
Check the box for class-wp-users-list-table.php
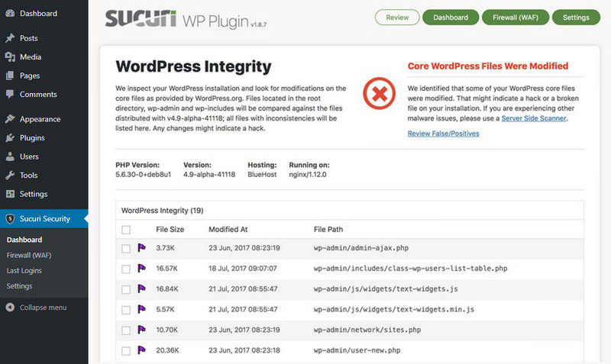[126, 269]
